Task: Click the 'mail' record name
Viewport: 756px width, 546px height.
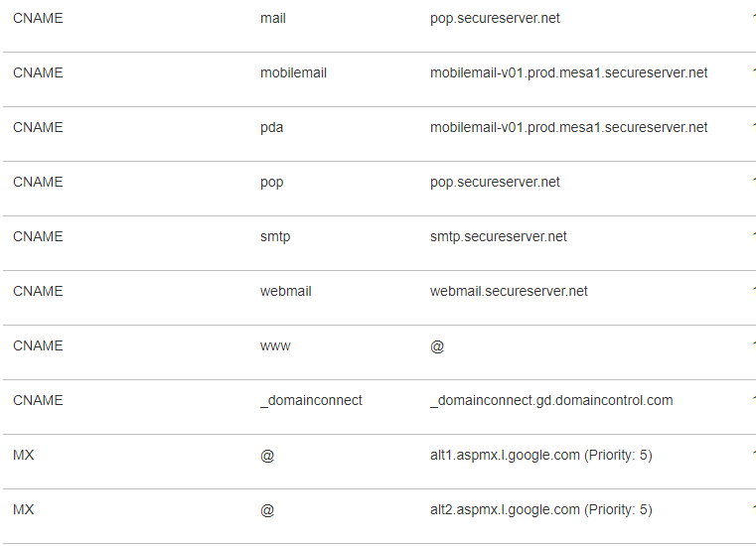Action: point(273,19)
